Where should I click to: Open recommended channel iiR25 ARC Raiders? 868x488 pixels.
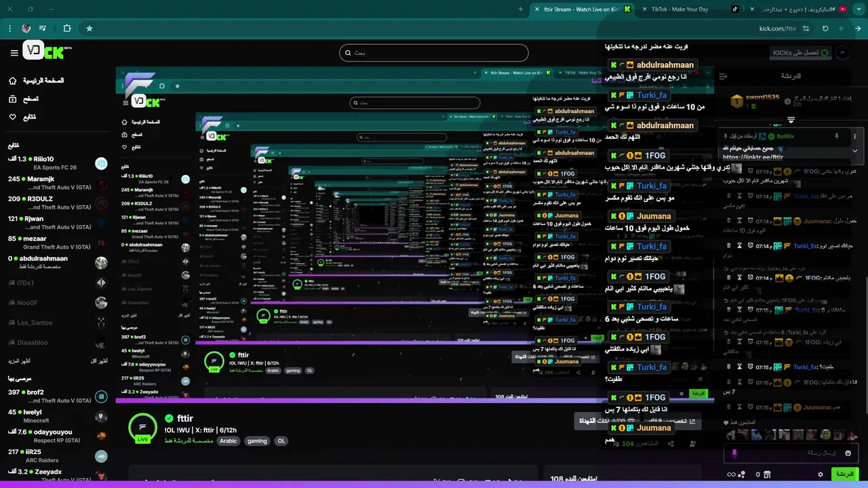tap(58, 455)
